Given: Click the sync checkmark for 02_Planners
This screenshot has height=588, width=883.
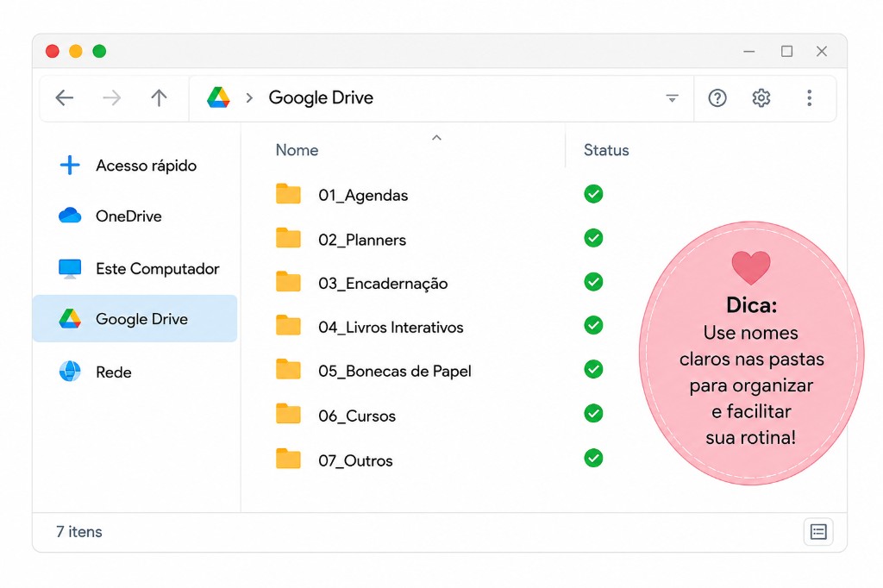Looking at the screenshot, I should point(593,238).
